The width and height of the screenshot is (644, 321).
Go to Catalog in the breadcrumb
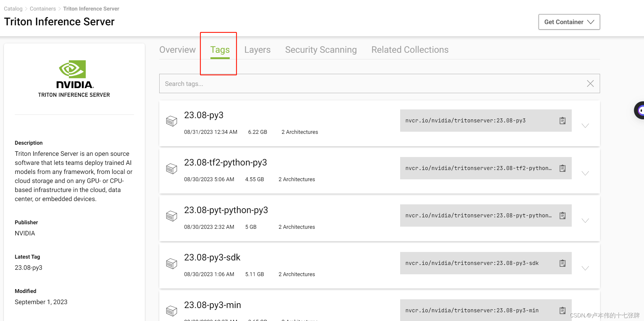coord(13,9)
